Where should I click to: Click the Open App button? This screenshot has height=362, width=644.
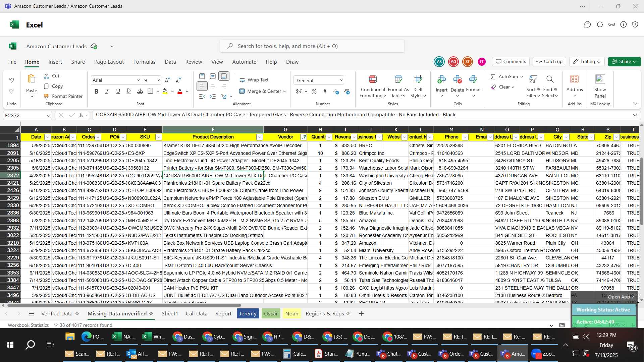(x=621, y=297)
